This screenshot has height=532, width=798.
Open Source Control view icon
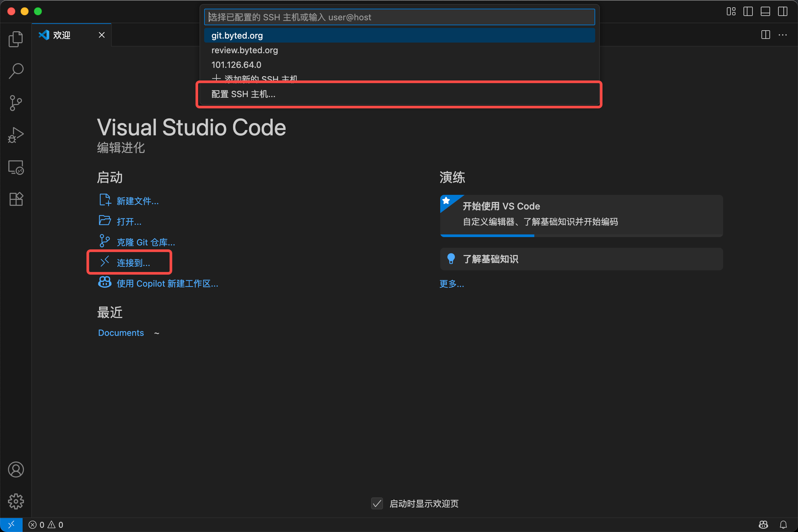[16, 103]
